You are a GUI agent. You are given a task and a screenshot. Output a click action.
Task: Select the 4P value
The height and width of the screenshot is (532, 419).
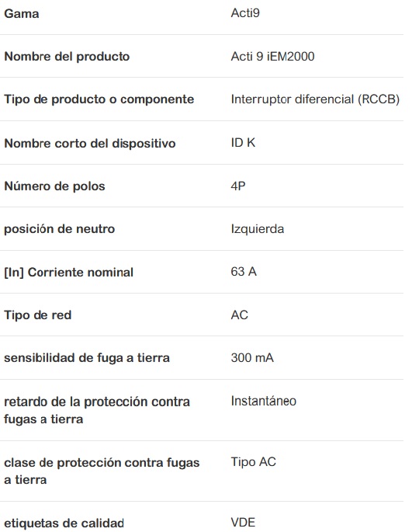coord(238,186)
